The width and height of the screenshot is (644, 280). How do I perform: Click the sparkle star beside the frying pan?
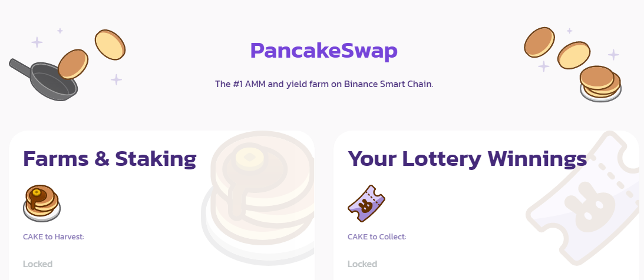[116, 79]
